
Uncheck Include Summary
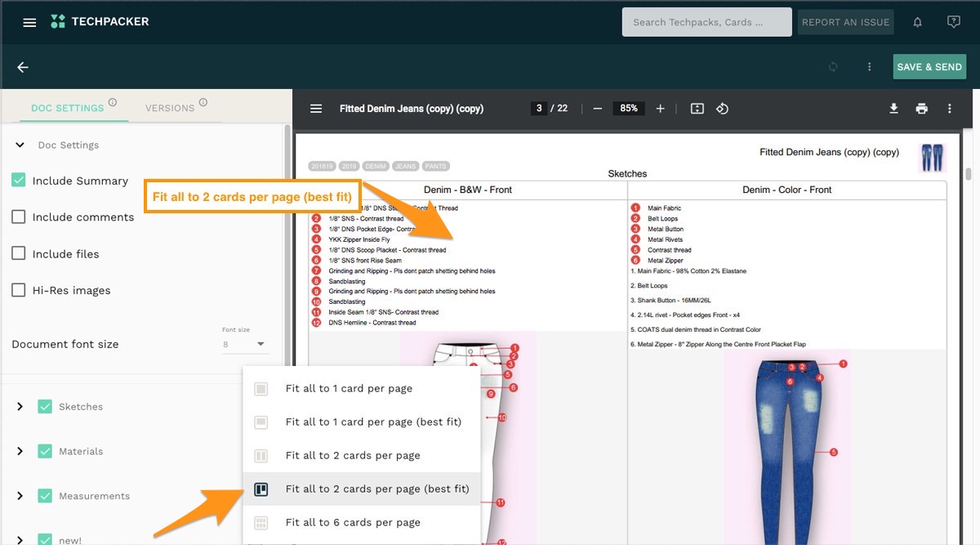19,181
